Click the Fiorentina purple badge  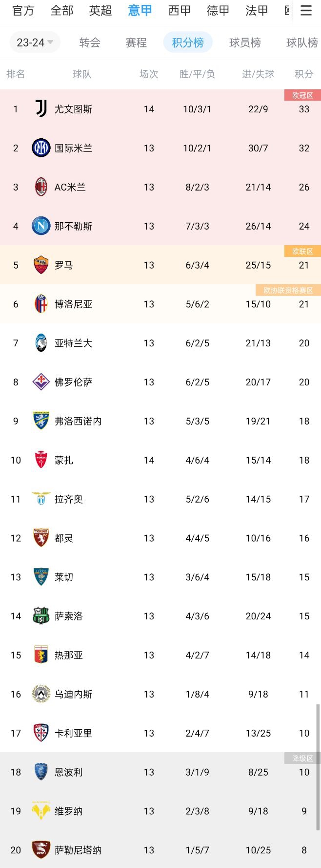[x=41, y=382]
